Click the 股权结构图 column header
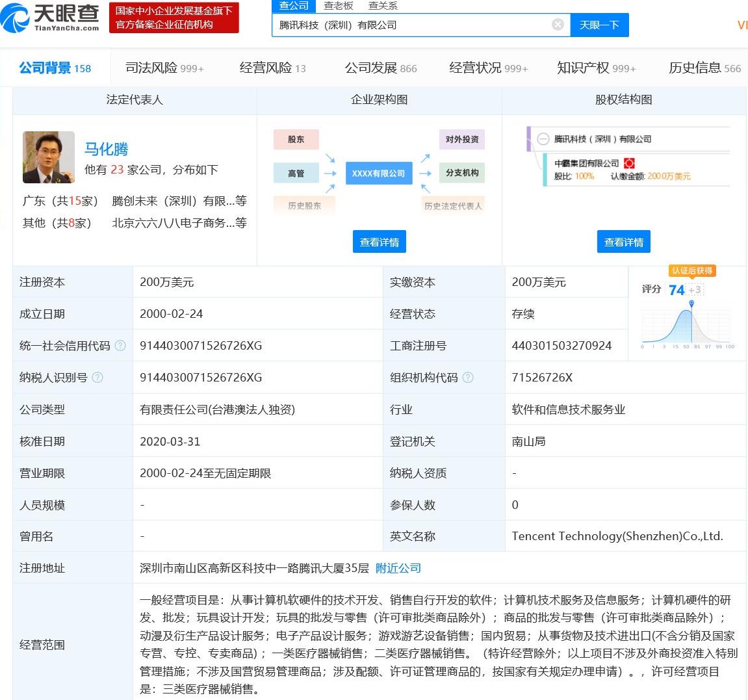Viewport: 748px width, 700px height. (623, 99)
